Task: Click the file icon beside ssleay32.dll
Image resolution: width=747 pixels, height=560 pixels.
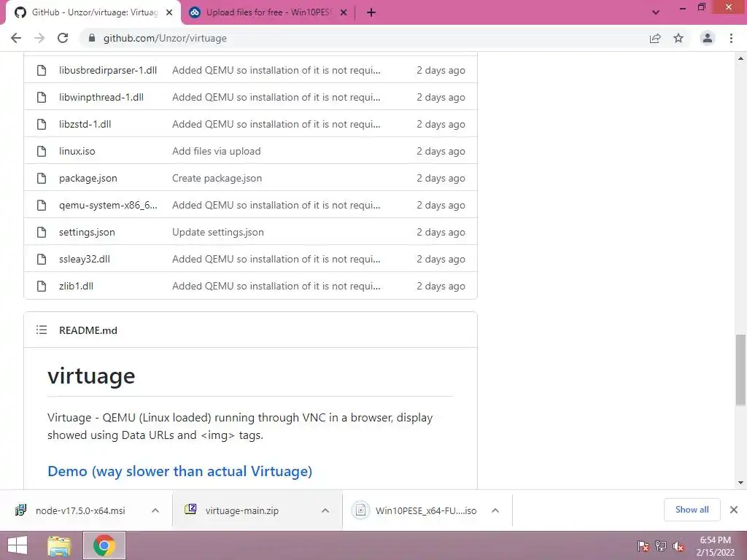Action: click(42, 259)
